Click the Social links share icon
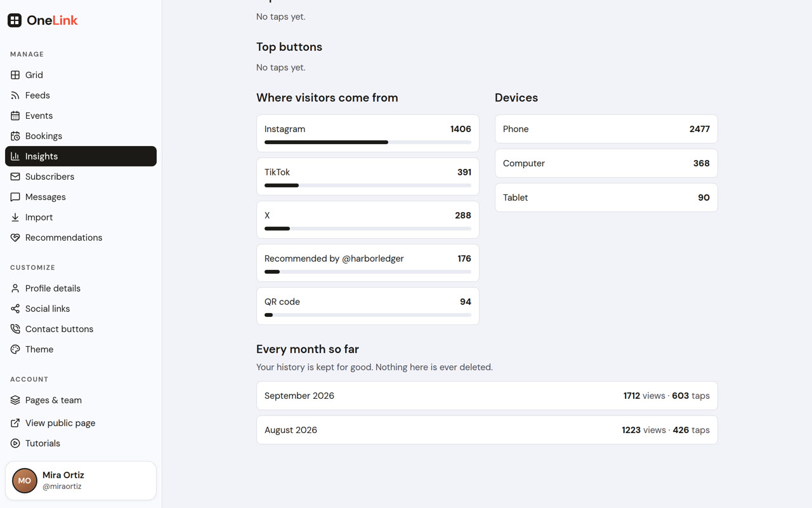 click(x=15, y=309)
